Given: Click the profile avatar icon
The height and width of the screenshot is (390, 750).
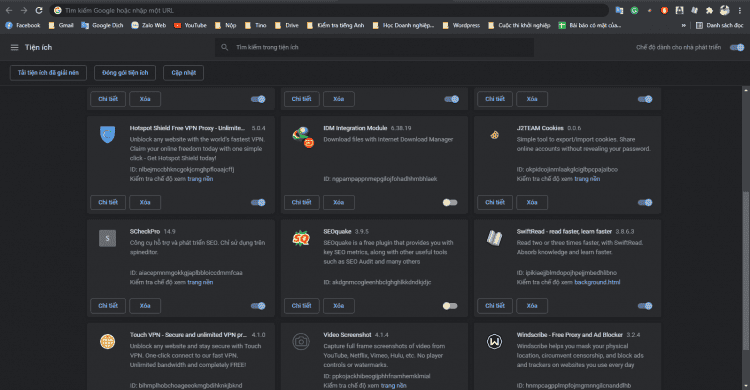Looking at the screenshot, I should (x=725, y=10).
